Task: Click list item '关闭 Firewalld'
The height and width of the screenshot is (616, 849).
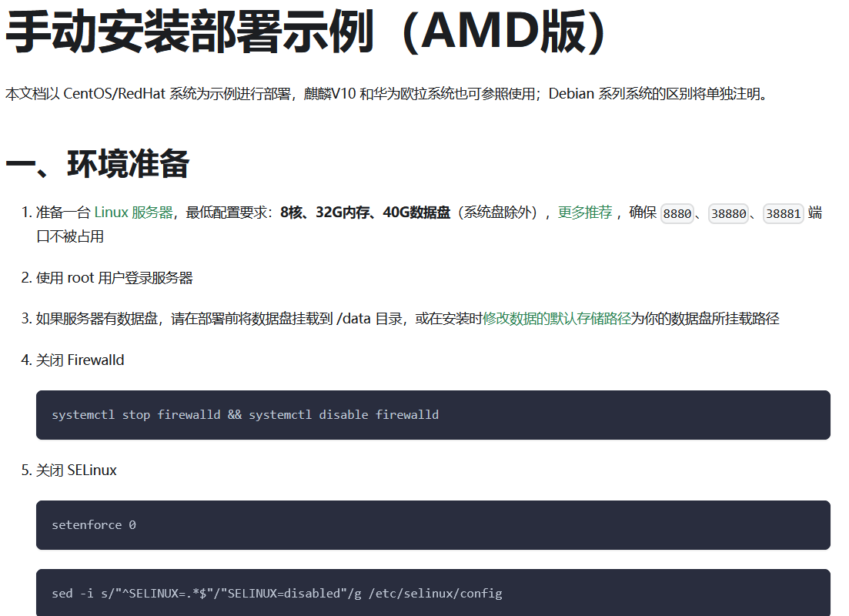Action: tap(79, 360)
